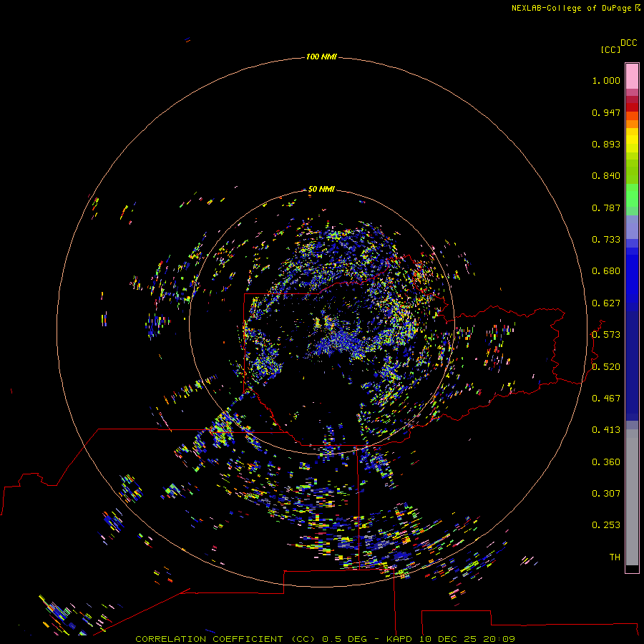Click the 0.467 legend value
Viewport: 644px width, 644px height.
[606, 399]
